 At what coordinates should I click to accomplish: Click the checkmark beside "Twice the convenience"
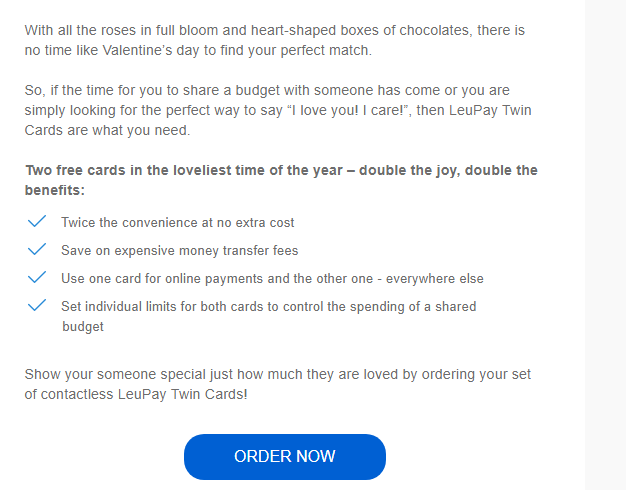pyautogui.click(x=37, y=221)
